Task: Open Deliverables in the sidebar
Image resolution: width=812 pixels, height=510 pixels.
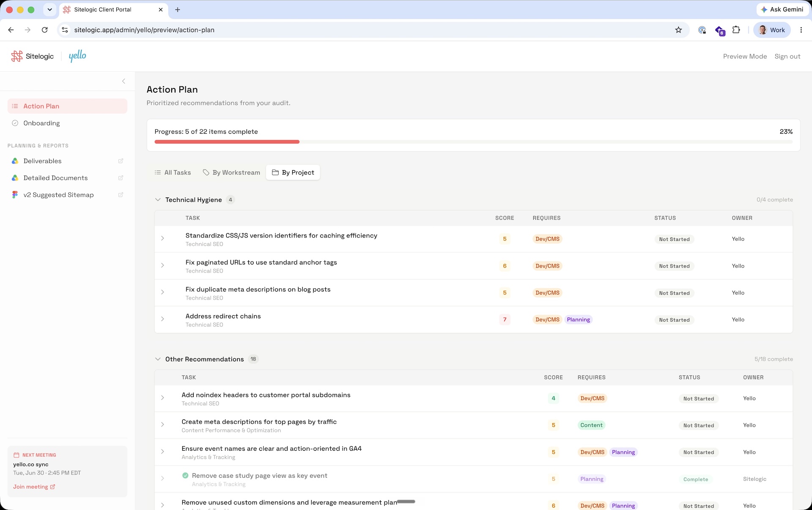Action: tap(67, 161)
